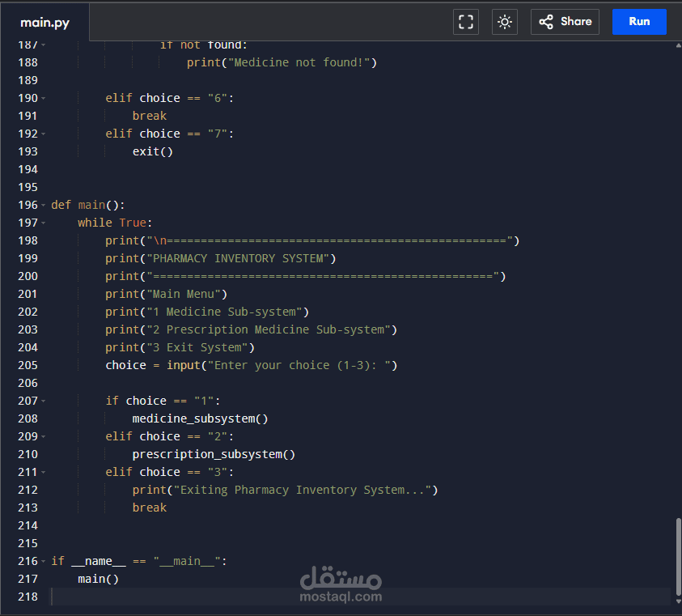Collapse the def main() fold at line 196
Image resolution: width=682 pixels, height=616 pixels.
(43, 206)
